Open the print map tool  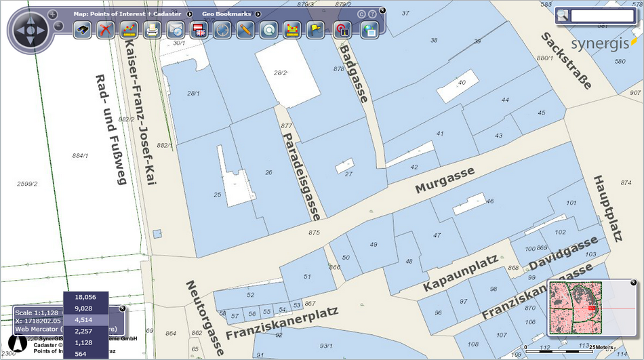click(152, 30)
